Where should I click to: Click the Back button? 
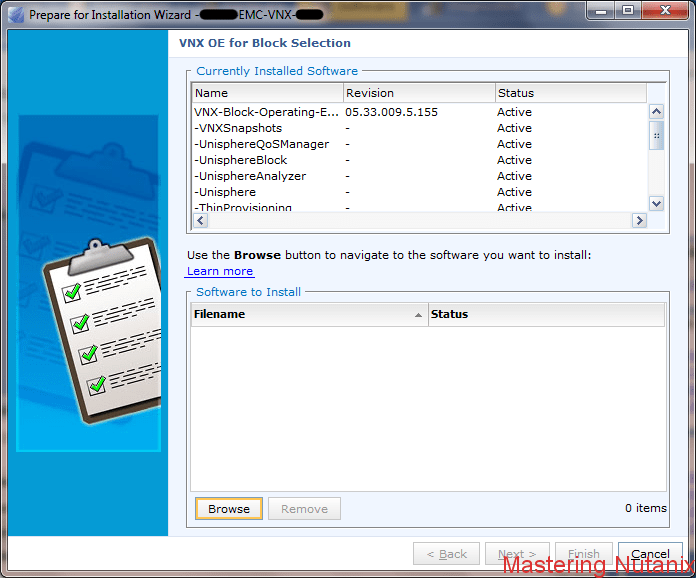click(446, 554)
